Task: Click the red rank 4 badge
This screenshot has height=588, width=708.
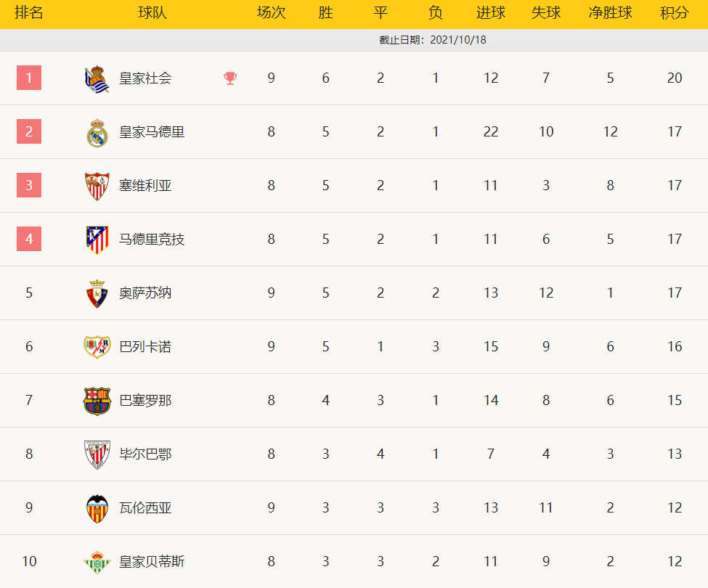Action: coord(29,239)
